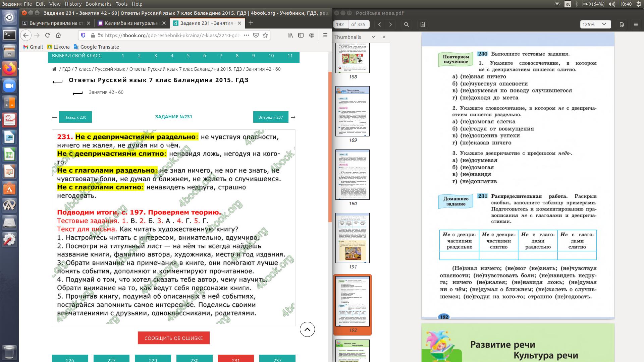Click the СООБЩИТЬ ОБ ОШИБКЕ button
This screenshot has height=362, width=644.
pyautogui.click(x=173, y=338)
